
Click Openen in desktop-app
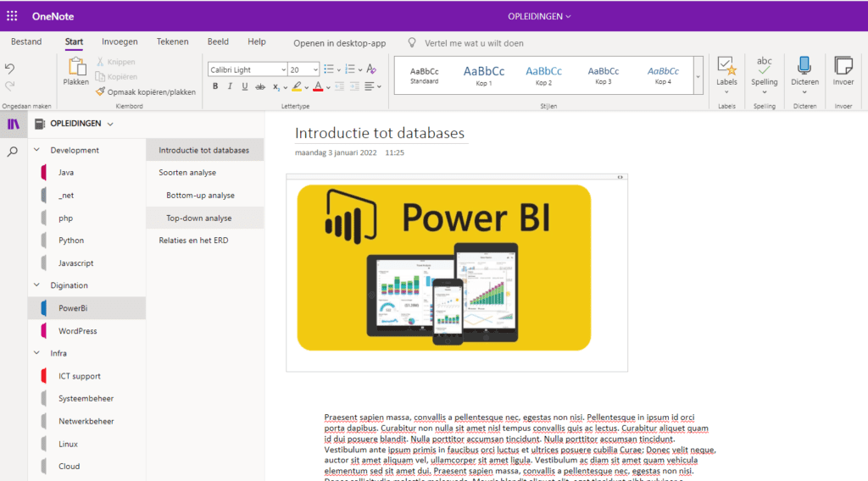point(339,43)
